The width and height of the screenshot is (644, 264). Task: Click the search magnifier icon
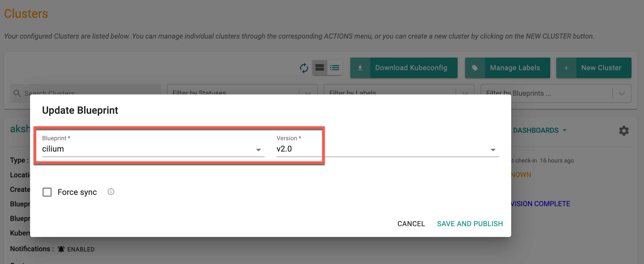coord(17,93)
